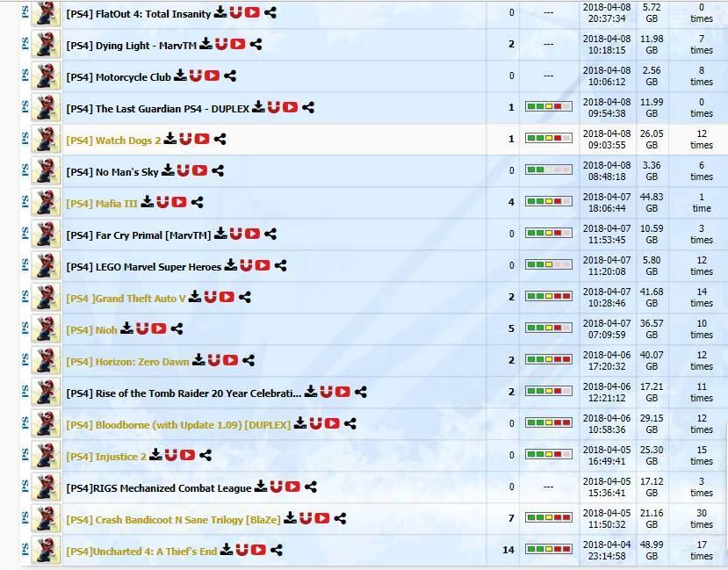Open magnet link for Uncharted 4
The height and width of the screenshot is (570, 728).
pyautogui.click(x=241, y=549)
